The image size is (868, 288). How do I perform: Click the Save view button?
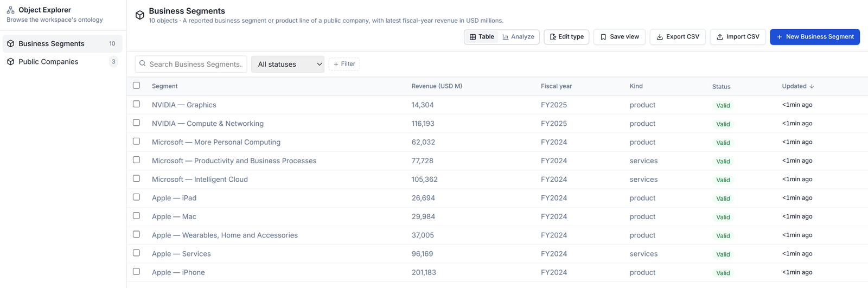(619, 37)
